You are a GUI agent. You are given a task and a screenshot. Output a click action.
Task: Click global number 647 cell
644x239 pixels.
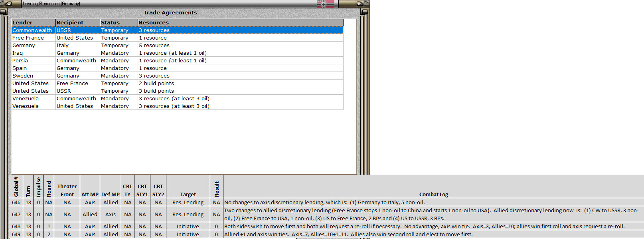pyautogui.click(x=16, y=214)
